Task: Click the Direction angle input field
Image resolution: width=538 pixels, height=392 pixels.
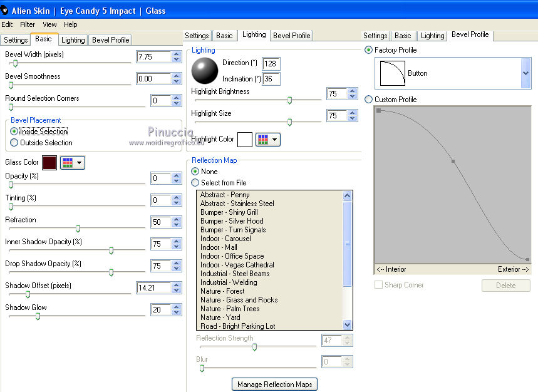Action: [x=271, y=63]
